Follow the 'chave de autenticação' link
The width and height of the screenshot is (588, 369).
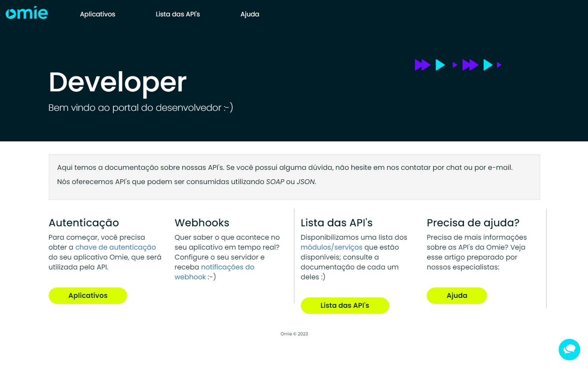pos(116,247)
